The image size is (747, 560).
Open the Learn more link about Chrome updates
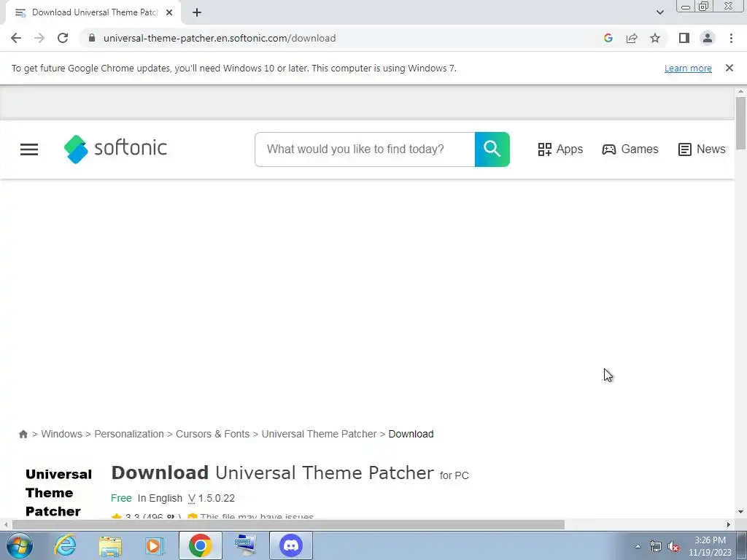tap(688, 68)
